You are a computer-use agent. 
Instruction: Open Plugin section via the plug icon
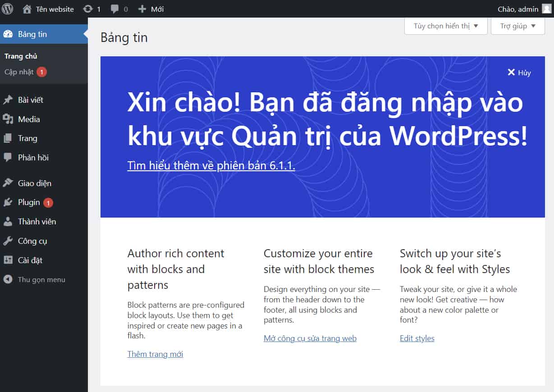point(9,202)
